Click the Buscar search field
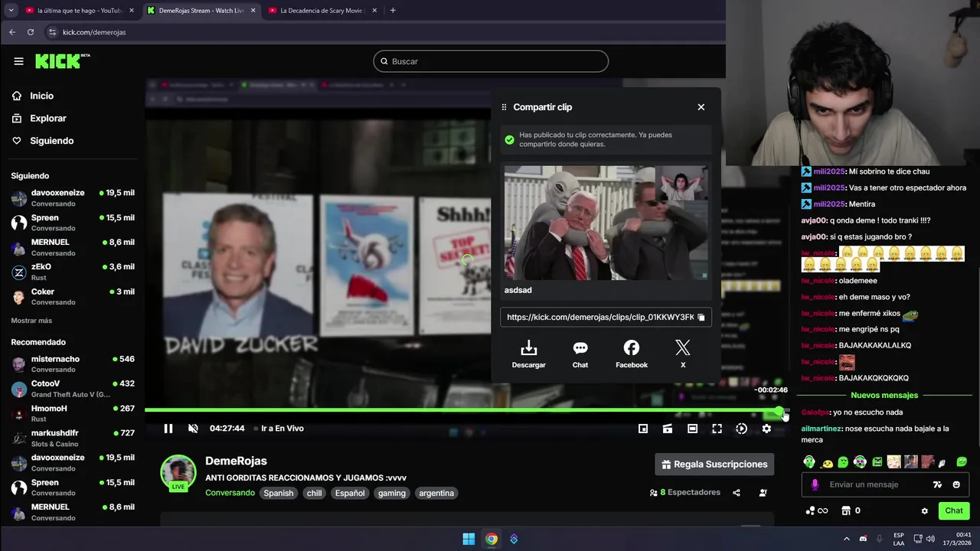The width and height of the screenshot is (980, 551). 491,61
